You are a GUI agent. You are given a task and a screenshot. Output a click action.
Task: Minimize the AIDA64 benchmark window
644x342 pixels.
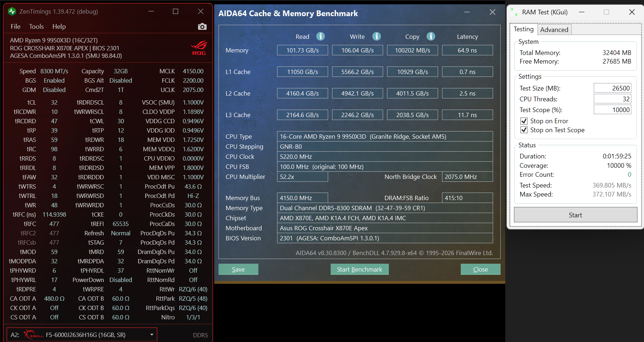click(467, 12)
